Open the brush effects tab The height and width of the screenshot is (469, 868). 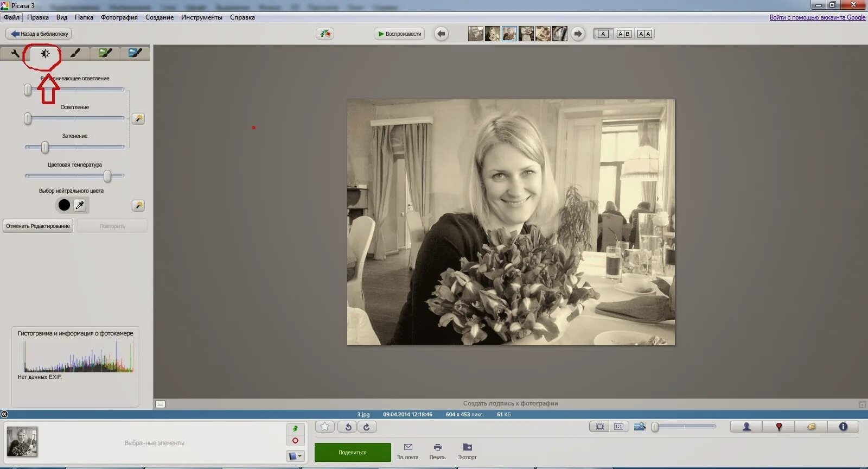pos(75,53)
